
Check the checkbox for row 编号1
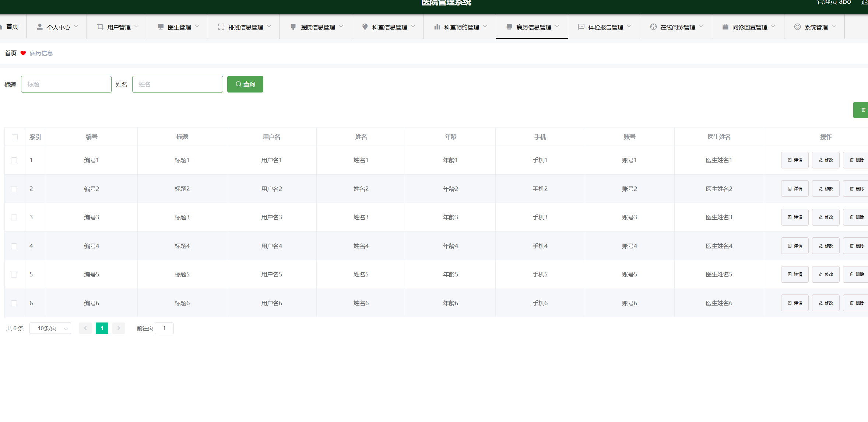[x=14, y=160]
